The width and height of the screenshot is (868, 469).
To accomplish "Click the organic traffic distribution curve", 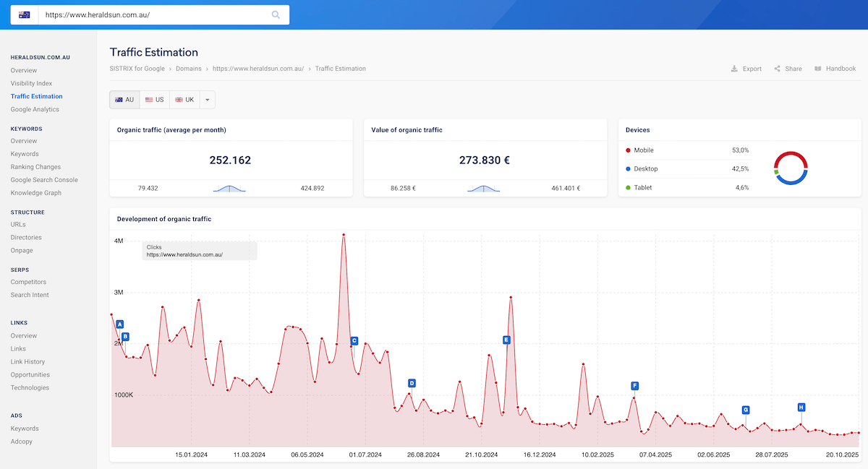I will point(229,188).
